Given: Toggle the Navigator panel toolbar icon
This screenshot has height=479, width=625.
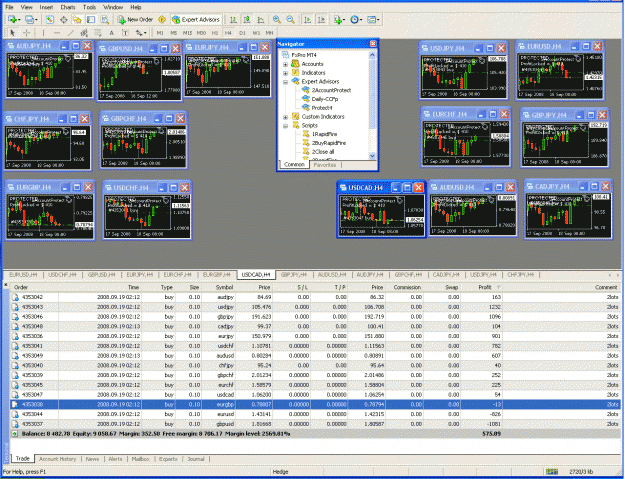Looking at the screenshot, I should pos(77,19).
